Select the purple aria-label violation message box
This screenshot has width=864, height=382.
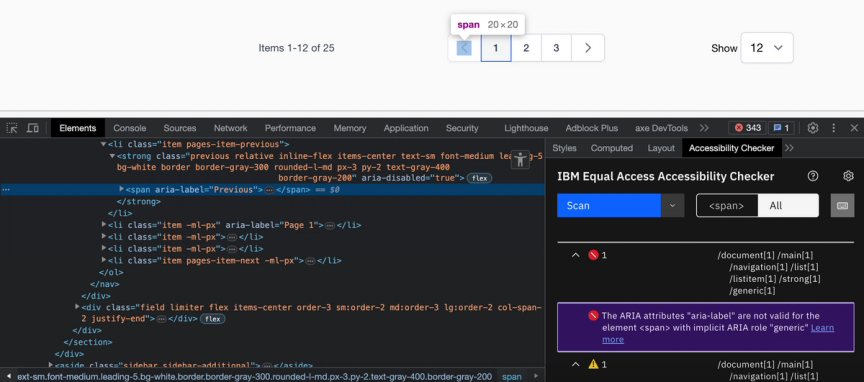(705, 327)
